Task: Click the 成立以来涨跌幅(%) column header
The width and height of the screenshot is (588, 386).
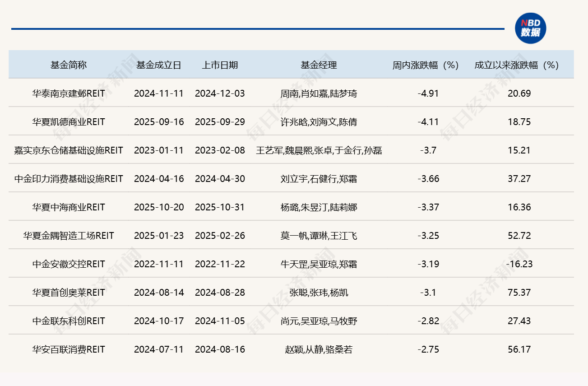Action: click(517, 65)
